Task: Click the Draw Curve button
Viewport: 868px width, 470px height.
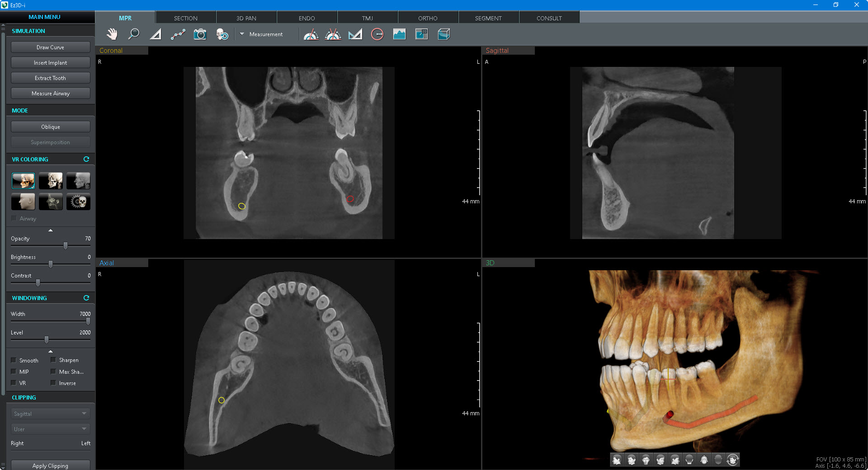Action: [x=50, y=47]
